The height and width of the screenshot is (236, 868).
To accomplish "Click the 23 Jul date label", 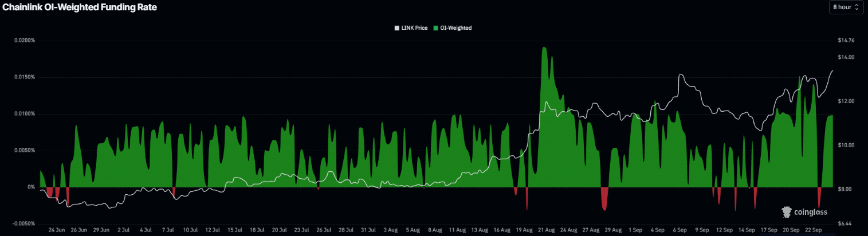I will [301, 230].
